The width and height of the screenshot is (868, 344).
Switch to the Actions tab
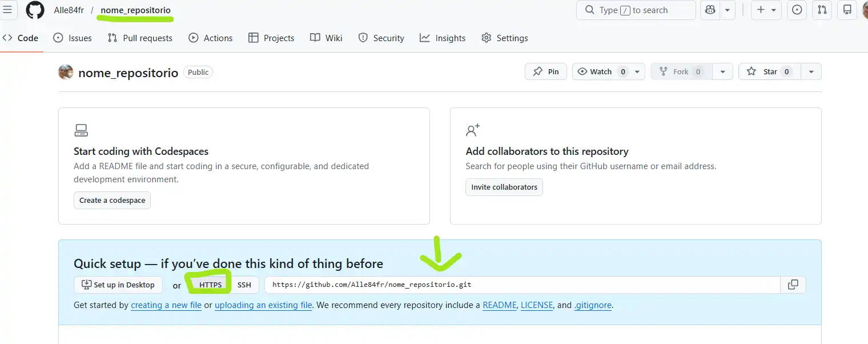point(210,38)
